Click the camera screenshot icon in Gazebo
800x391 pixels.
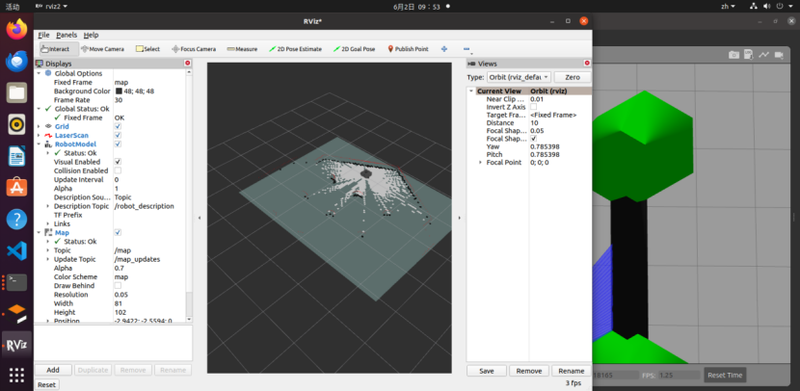pyautogui.click(x=734, y=55)
